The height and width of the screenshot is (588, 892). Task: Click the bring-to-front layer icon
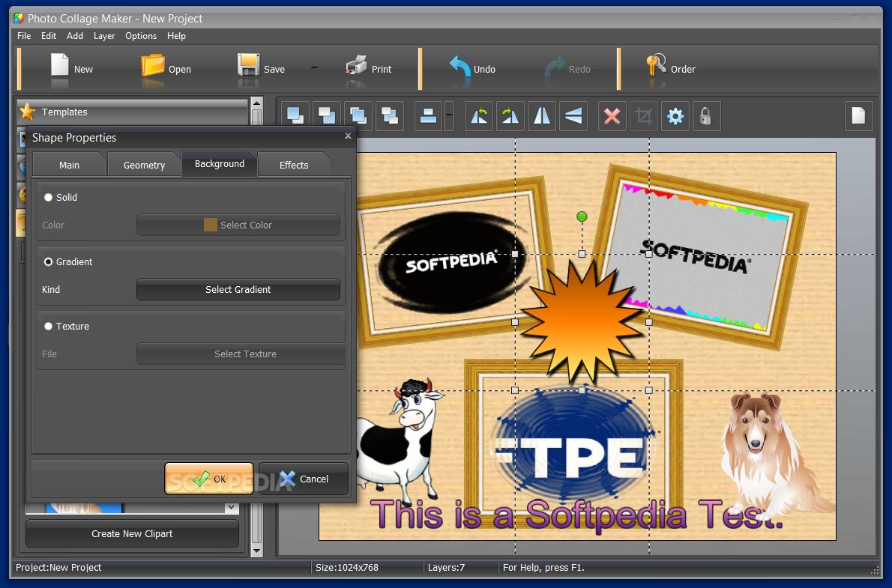coord(296,116)
